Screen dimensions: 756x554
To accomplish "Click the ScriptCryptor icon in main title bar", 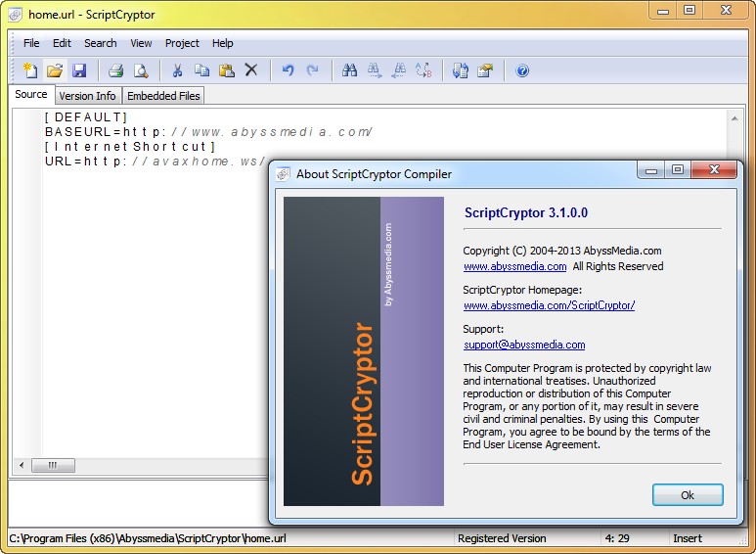I will point(16,14).
